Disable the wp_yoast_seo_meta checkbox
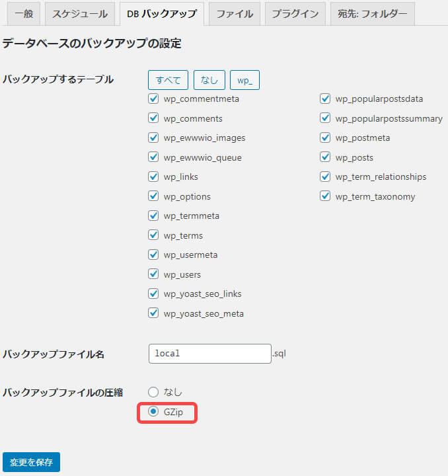The width and height of the screenshot is (448, 476). (x=154, y=313)
